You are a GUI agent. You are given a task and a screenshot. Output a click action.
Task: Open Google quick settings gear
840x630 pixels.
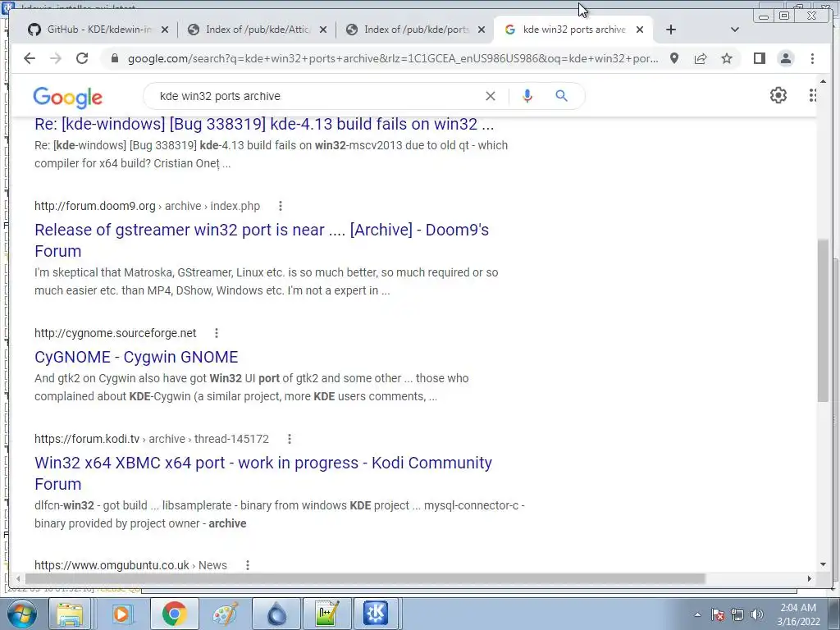tap(778, 95)
